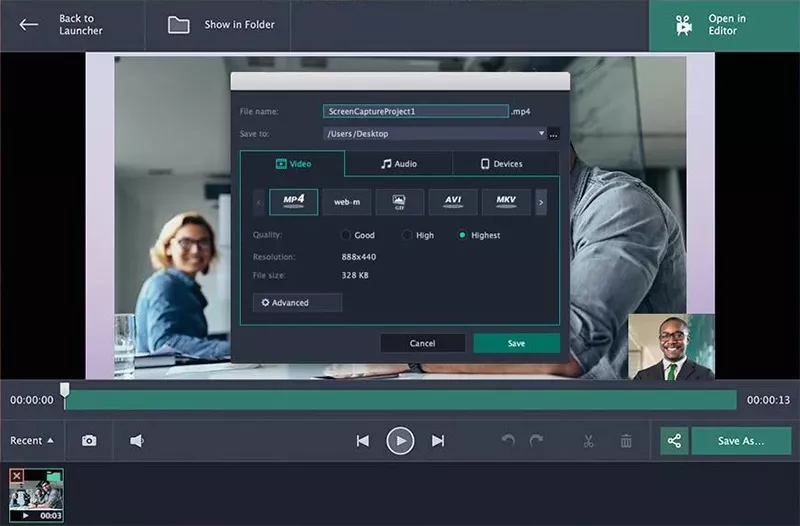Image resolution: width=800 pixels, height=526 pixels.
Task: Go back to Launcher via arrow icon
Action: tap(29, 24)
